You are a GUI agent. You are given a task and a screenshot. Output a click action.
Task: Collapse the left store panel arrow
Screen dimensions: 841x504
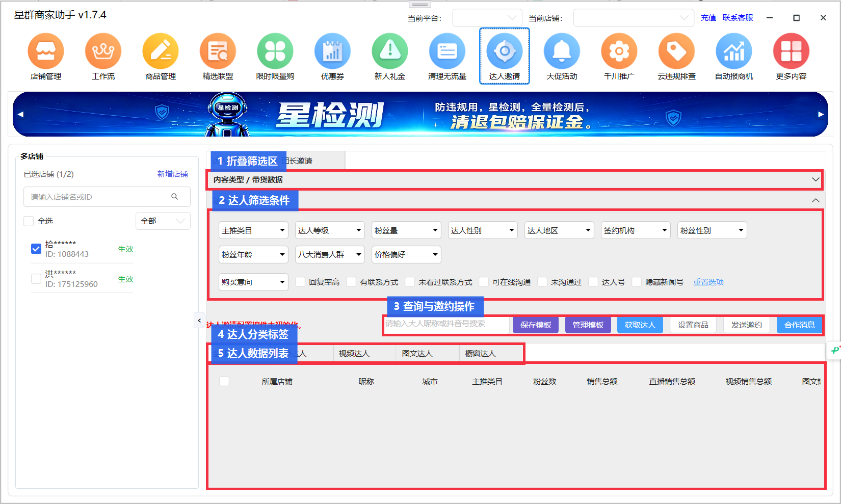199,321
